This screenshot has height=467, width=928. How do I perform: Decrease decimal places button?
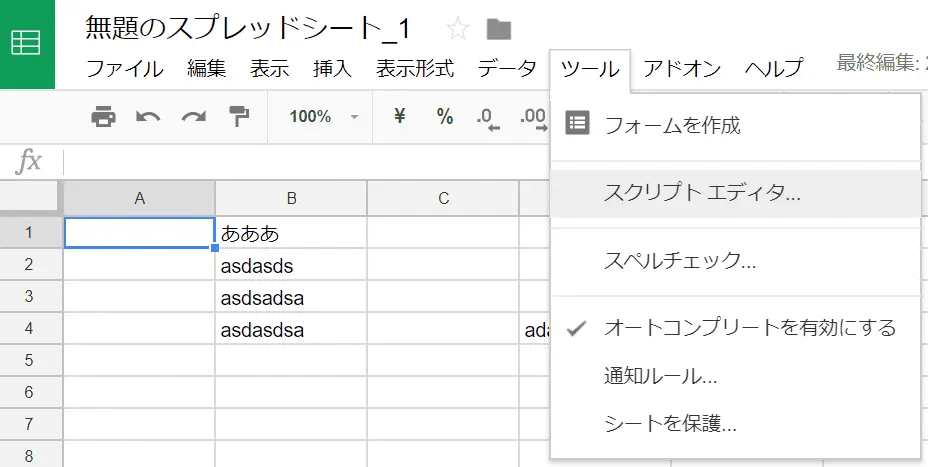[488, 119]
